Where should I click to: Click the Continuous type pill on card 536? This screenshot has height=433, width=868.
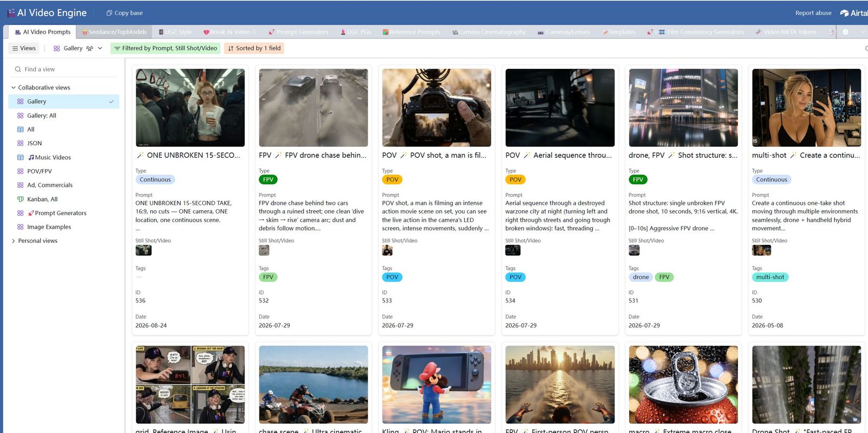[x=155, y=180]
